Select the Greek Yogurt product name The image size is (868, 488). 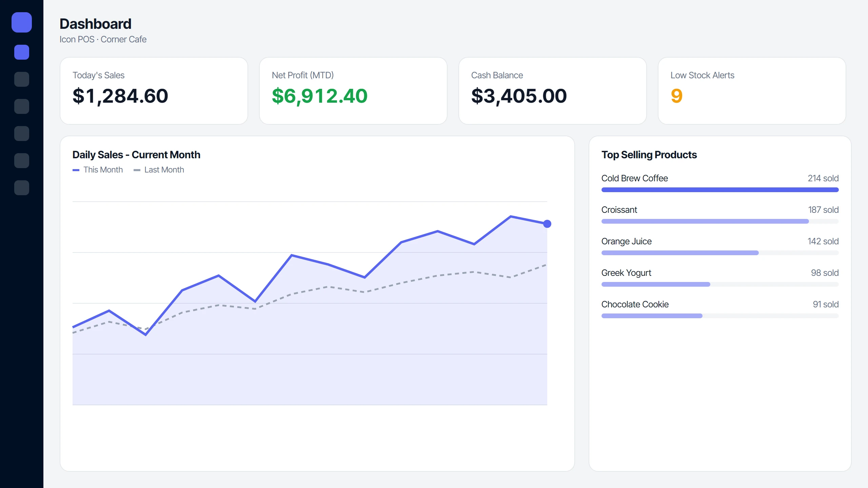pyautogui.click(x=626, y=273)
